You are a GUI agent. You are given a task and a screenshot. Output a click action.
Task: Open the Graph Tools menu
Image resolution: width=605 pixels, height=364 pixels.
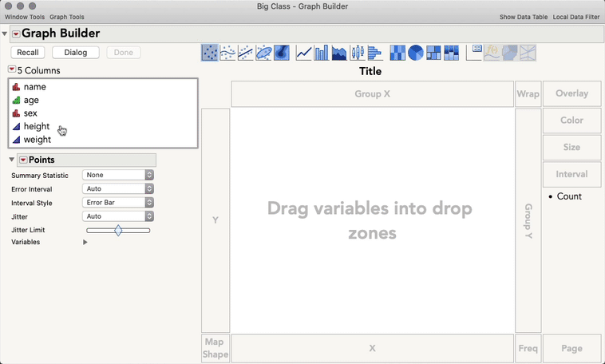point(67,17)
